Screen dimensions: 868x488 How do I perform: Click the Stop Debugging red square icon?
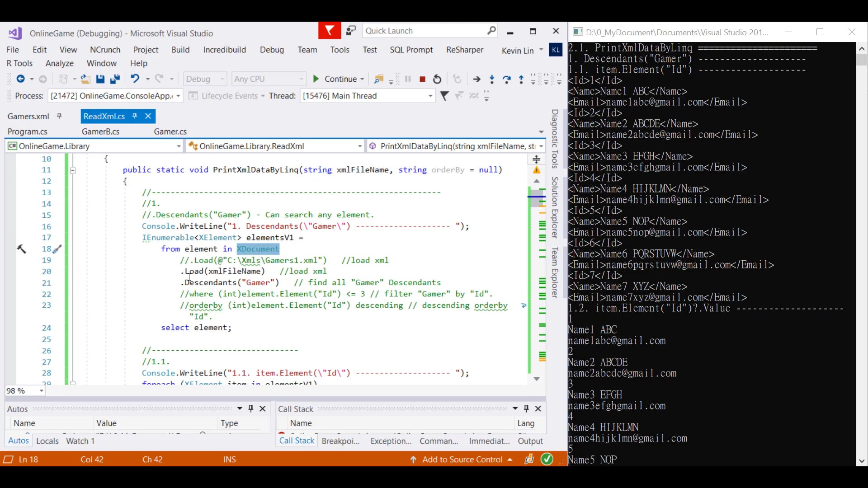coord(422,79)
